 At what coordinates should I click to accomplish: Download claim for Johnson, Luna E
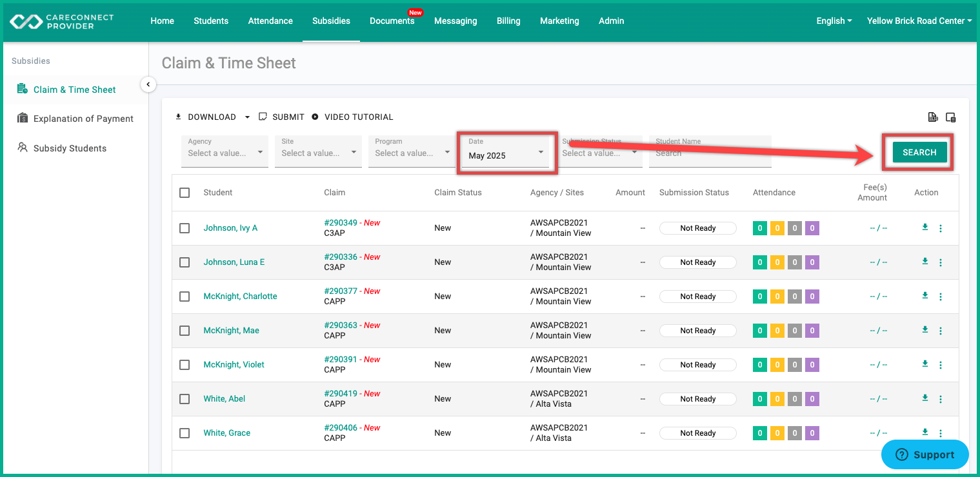pos(925,261)
